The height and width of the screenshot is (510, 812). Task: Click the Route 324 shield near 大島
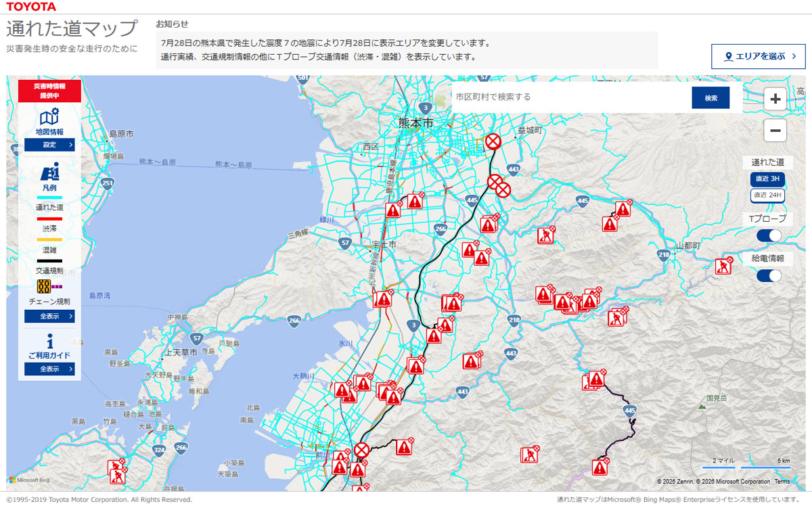[x=160, y=449]
